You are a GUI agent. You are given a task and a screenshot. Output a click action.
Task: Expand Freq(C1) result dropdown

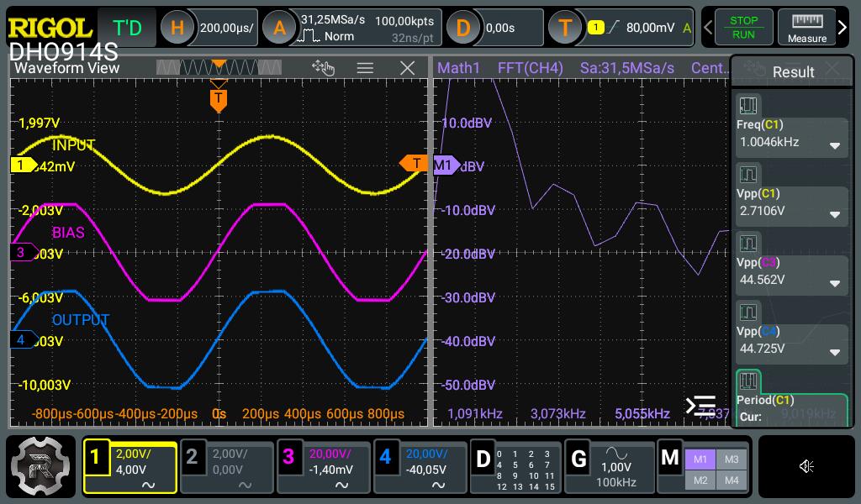835,146
